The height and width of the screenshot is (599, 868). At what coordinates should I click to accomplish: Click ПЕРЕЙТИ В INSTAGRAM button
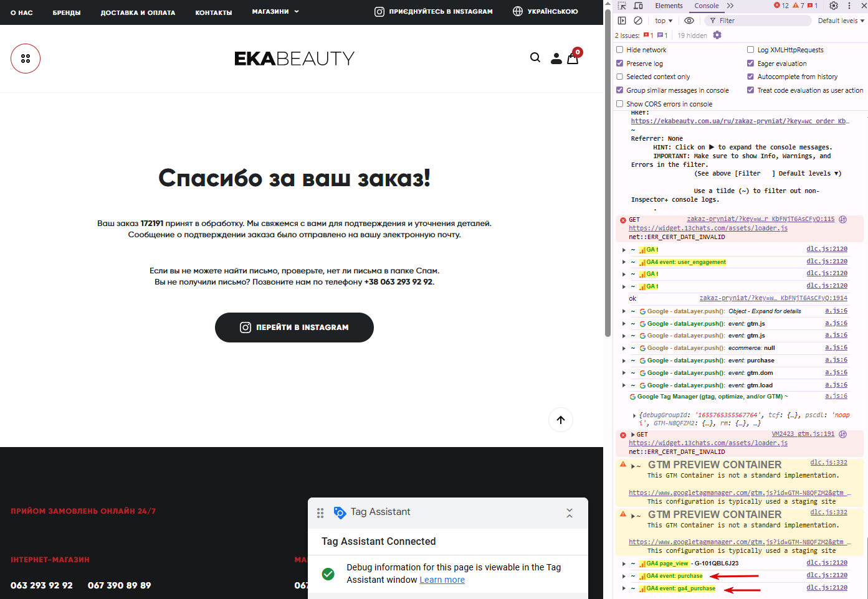[x=294, y=328]
